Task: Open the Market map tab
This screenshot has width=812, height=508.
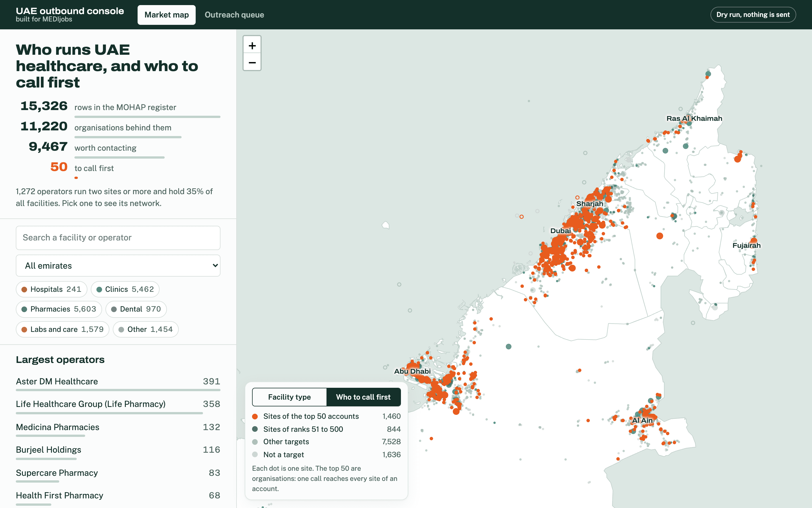Action: coord(166,15)
